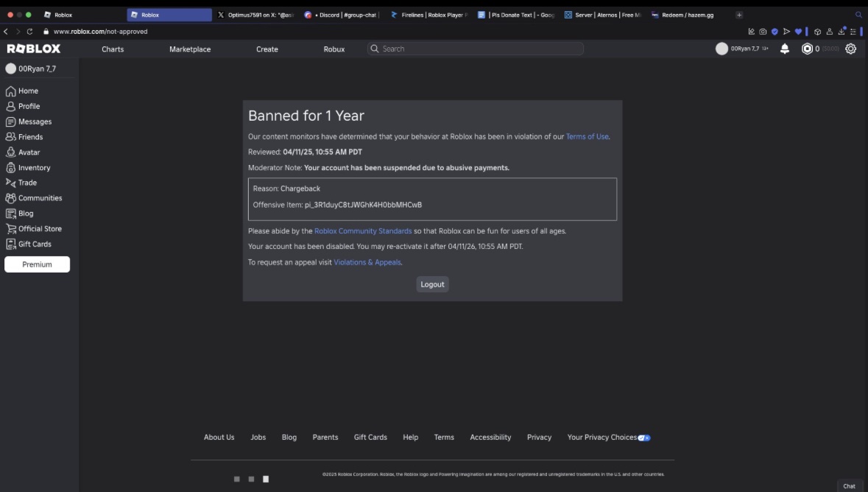Click the site lock icon in address bar
The width and height of the screenshot is (868, 492).
click(x=46, y=32)
